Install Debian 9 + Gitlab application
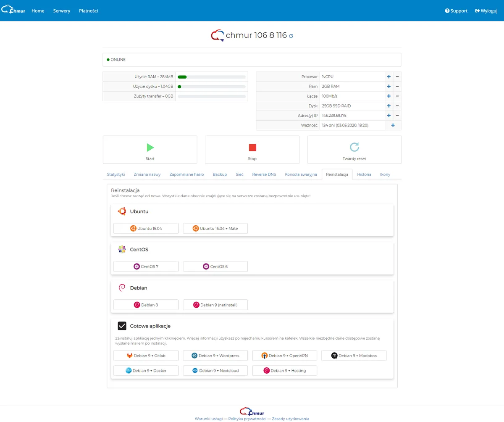Viewport: 504px width, 422px height. pos(146,356)
